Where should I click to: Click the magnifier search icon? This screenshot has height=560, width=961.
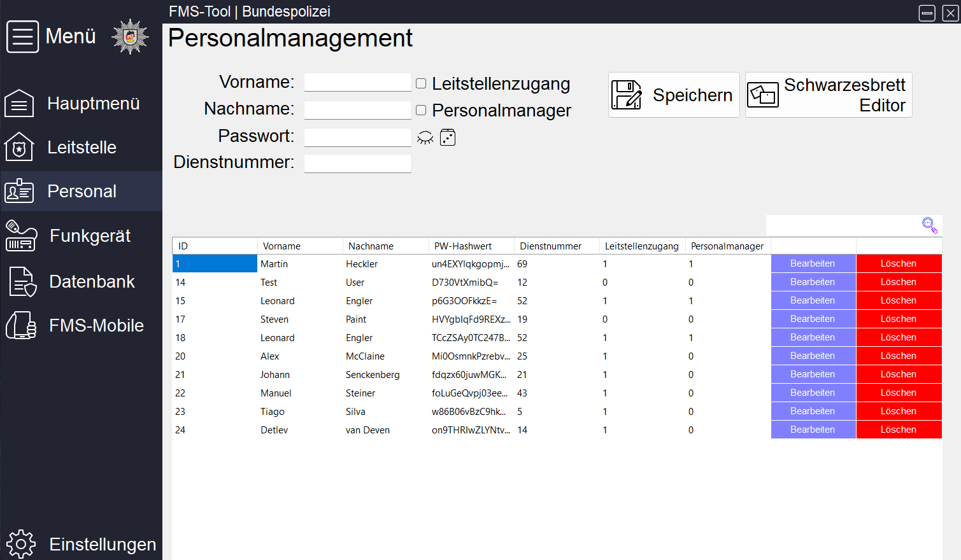(929, 225)
